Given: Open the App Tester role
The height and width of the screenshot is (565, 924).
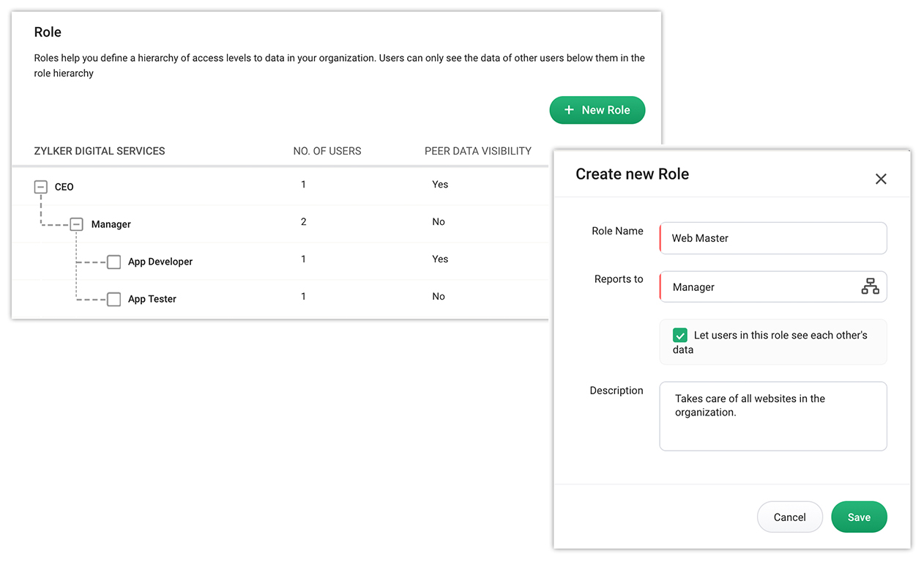Looking at the screenshot, I should (x=152, y=299).
